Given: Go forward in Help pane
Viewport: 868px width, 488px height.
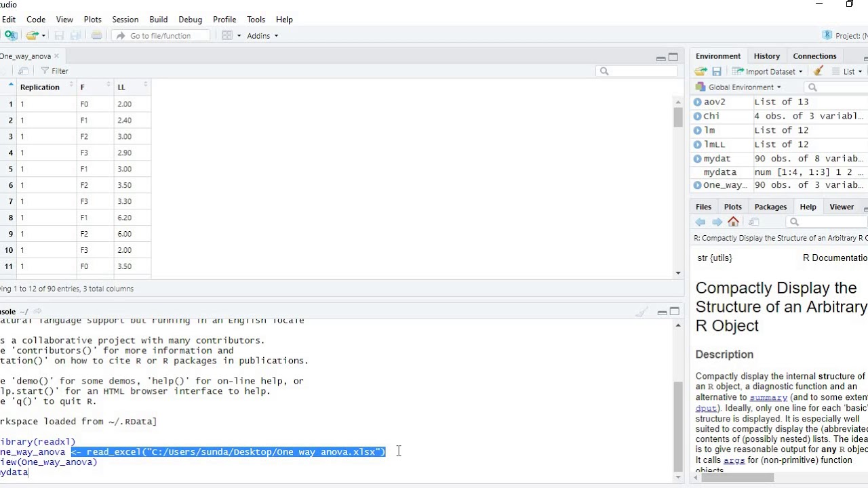Looking at the screenshot, I should coord(717,222).
